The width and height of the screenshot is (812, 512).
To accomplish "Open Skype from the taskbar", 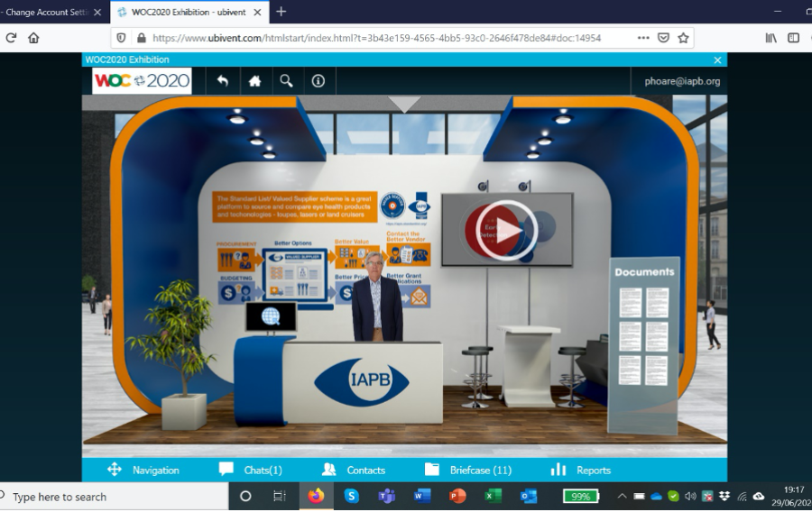I will click(352, 497).
